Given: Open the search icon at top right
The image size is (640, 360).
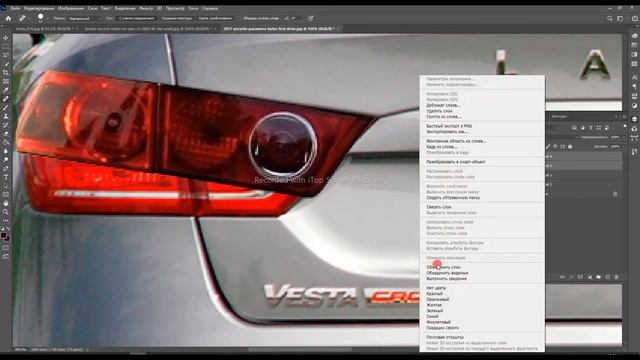Looking at the screenshot, I should pyautogui.click(x=609, y=18).
